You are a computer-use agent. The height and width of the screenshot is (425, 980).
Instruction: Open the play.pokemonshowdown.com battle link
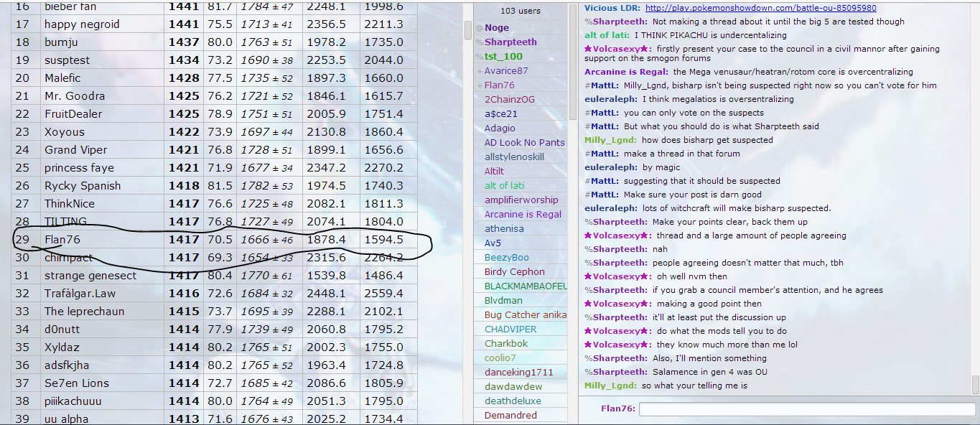[760, 8]
